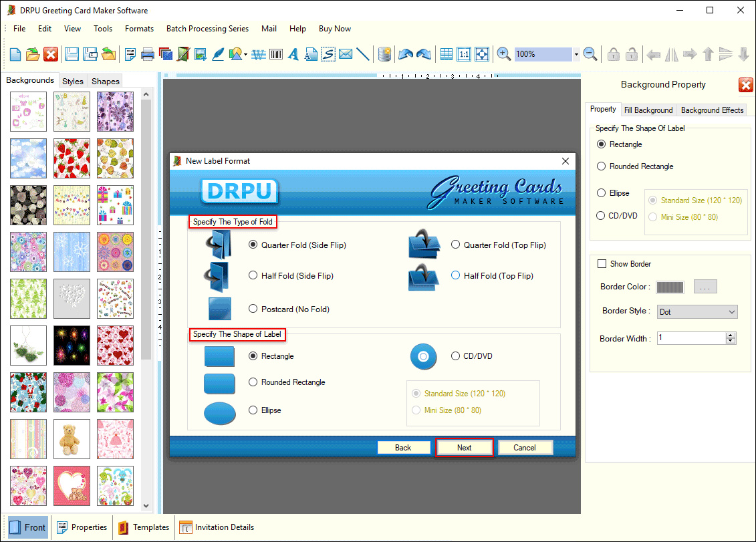756x542 pixels.
Task: Open Invitation Details in bottom bar
Action: pos(217,527)
